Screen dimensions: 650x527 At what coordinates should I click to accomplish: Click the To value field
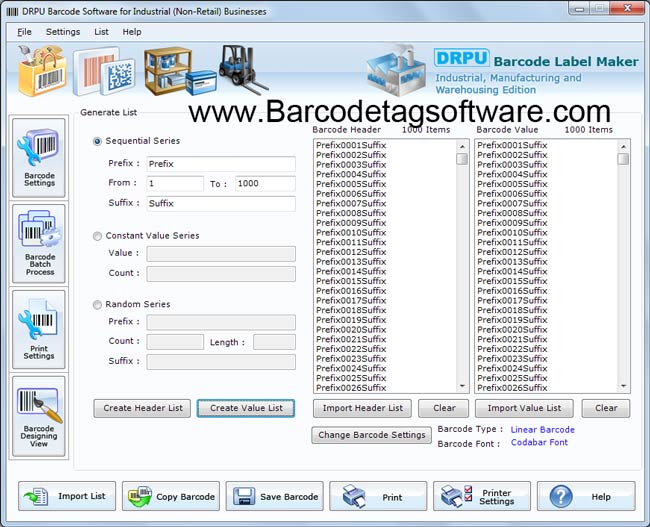(265, 183)
